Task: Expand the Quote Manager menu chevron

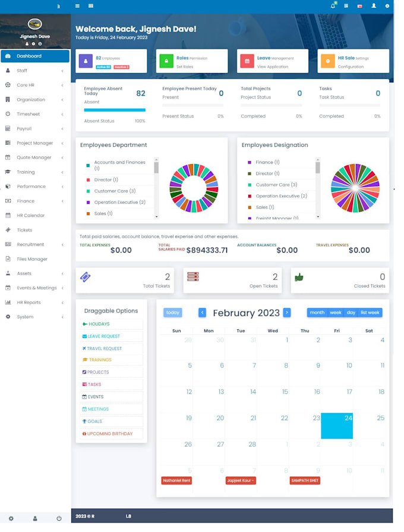Action: pos(62,158)
